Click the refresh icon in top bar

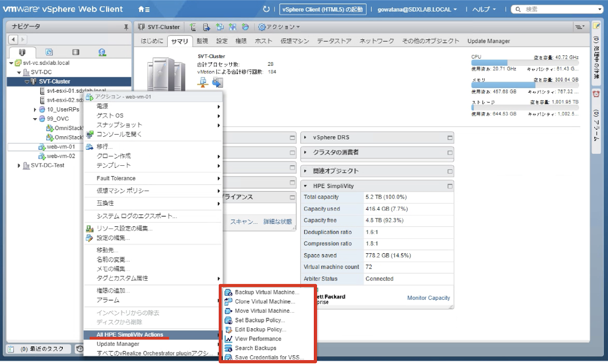coord(266,9)
